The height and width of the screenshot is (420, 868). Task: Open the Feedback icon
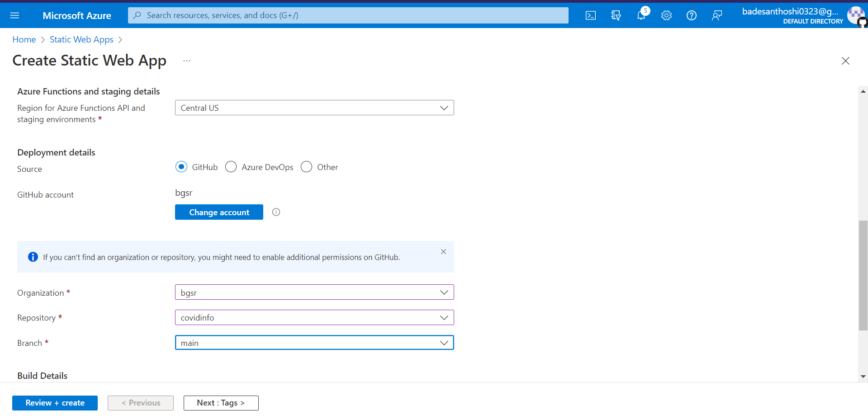pyautogui.click(x=717, y=15)
